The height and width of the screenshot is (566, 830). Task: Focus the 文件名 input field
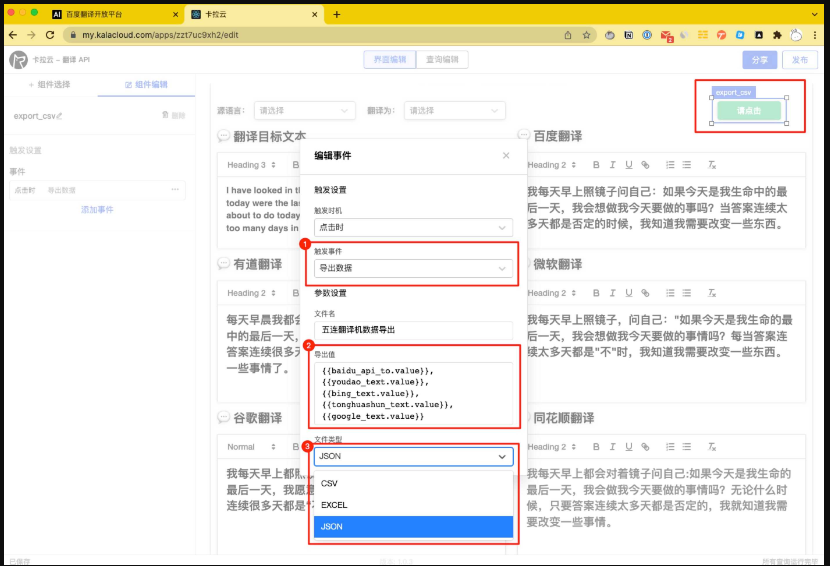(413, 329)
